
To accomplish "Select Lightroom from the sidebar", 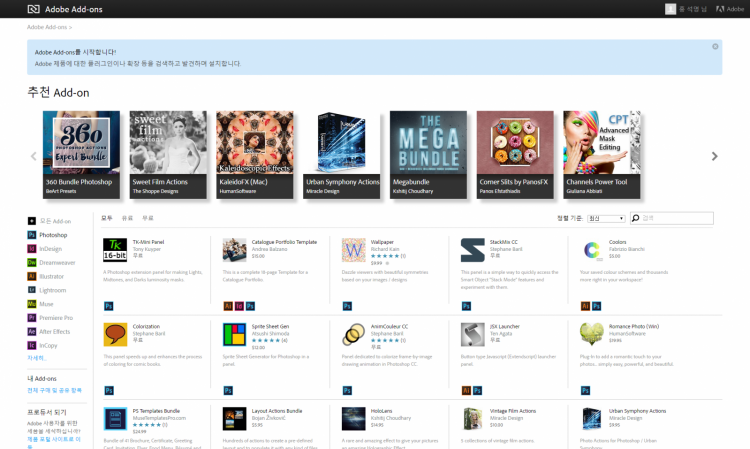I will pos(52,290).
